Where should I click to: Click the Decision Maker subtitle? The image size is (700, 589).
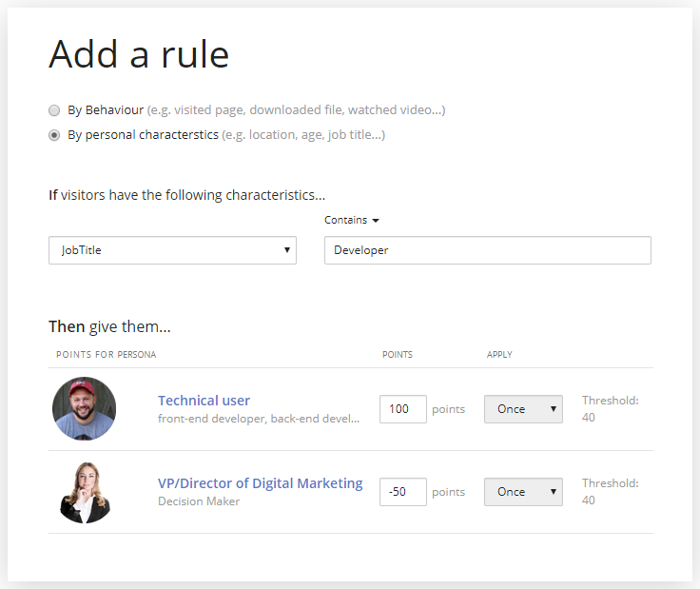tap(199, 501)
